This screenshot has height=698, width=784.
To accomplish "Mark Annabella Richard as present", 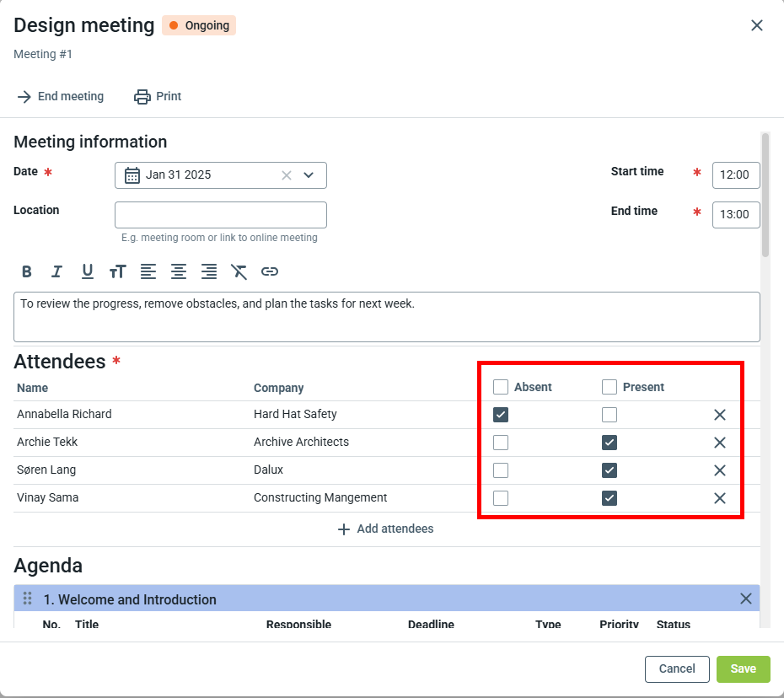I will 609,415.
